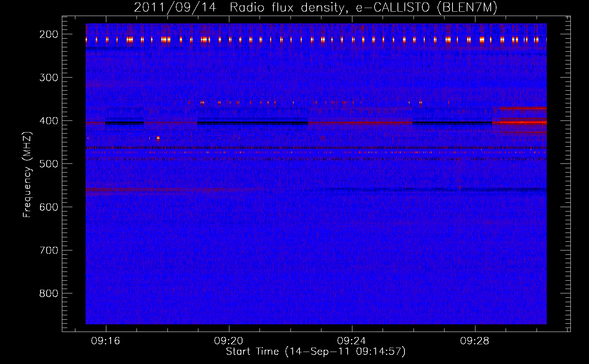Click the 600 frequency tick label
The width and height of the screenshot is (589, 364).
49,207
